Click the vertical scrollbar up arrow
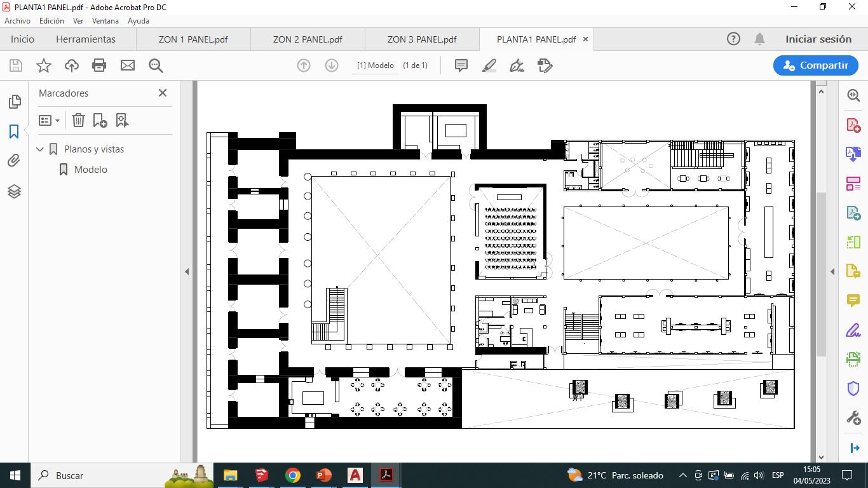The width and height of the screenshot is (868, 488). 821,91
